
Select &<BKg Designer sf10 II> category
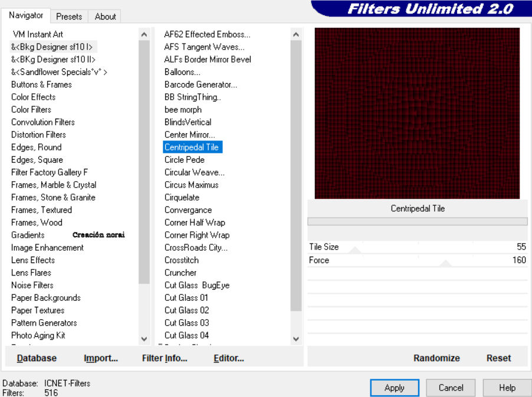53,60
